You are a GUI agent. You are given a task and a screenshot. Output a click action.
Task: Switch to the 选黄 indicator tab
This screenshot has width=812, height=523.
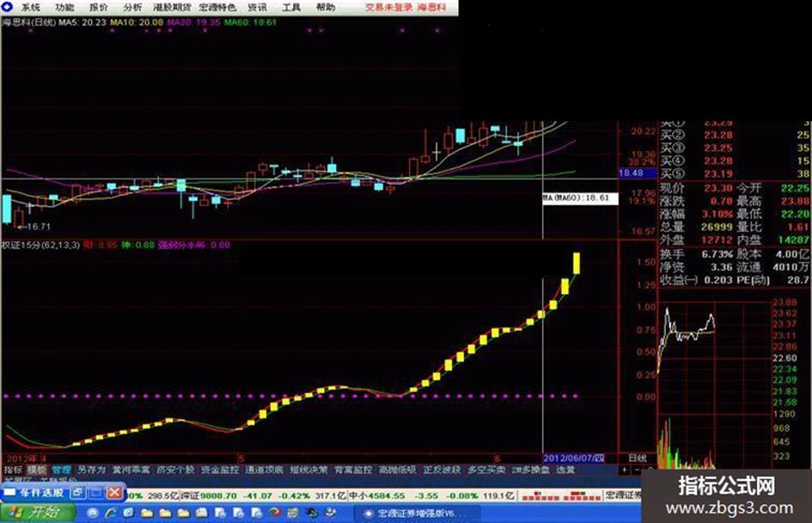[x=565, y=470]
